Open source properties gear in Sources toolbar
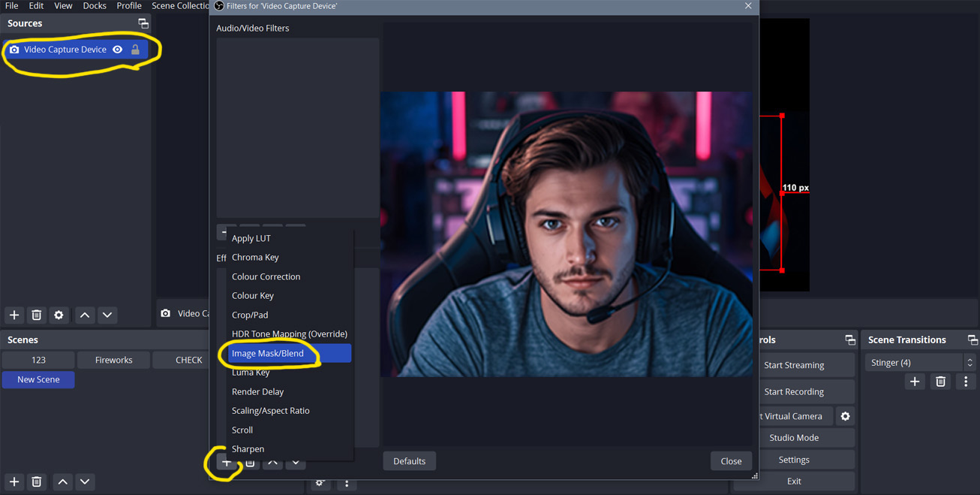 [x=59, y=315]
